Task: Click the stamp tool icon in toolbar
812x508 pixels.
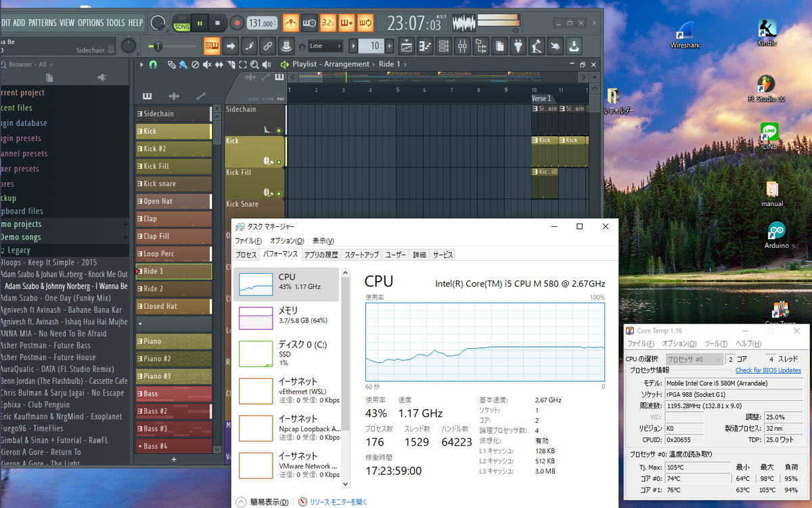Action: [x=287, y=46]
